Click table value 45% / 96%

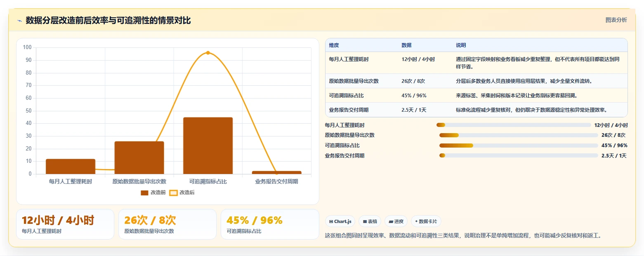pos(414,96)
